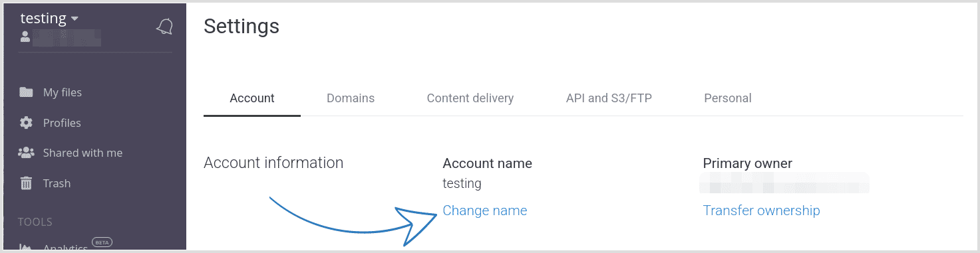The height and width of the screenshot is (253, 980).
Task: Expand the testing account dropdown caret
Action: [75, 19]
